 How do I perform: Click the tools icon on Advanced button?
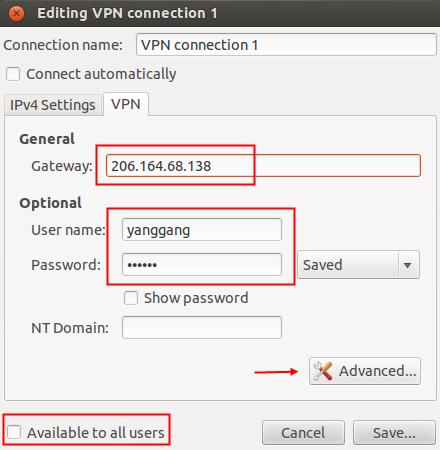323,371
